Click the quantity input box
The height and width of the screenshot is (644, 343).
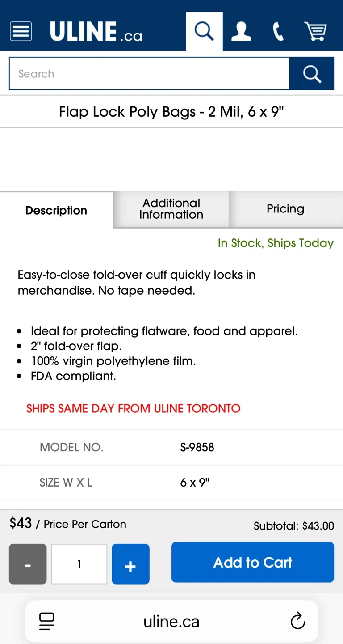coord(79,564)
